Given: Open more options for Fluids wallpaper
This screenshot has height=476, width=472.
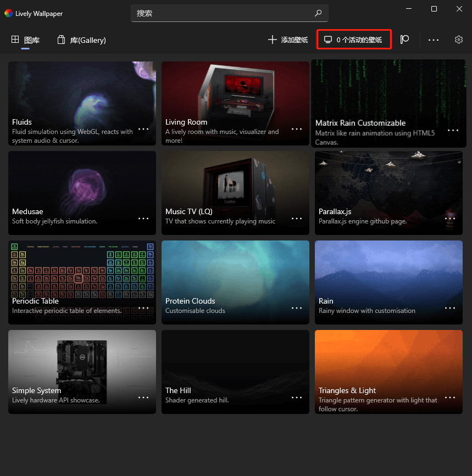Looking at the screenshot, I should pyautogui.click(x=143, y=129).
